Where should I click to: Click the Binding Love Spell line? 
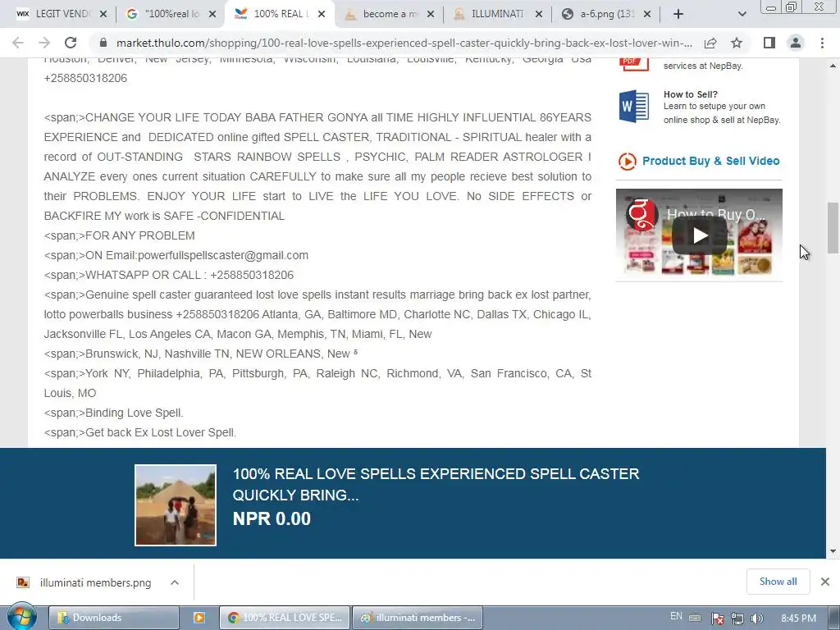pos(113,413)
